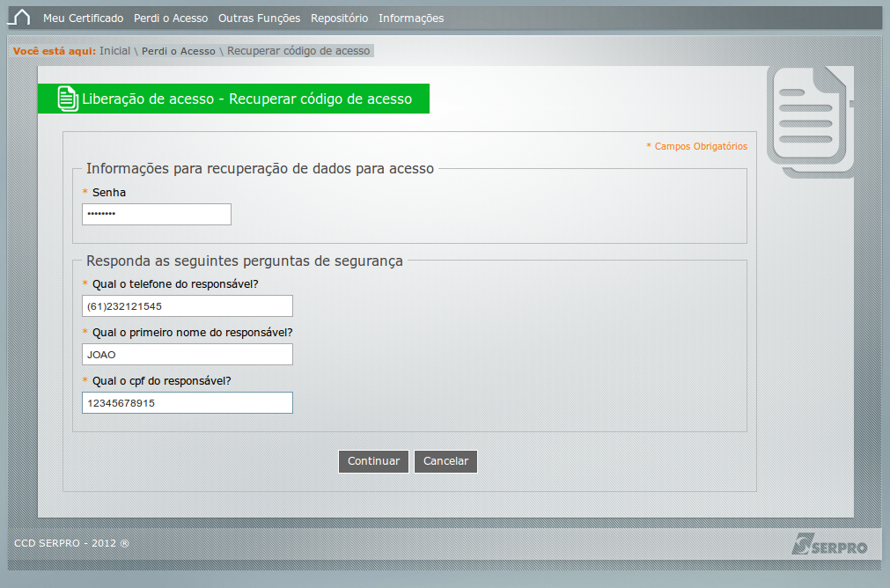Click the Recuperar código de acesso breadcrumb
The image size is (890, 588).
click(x=298, y=51)
